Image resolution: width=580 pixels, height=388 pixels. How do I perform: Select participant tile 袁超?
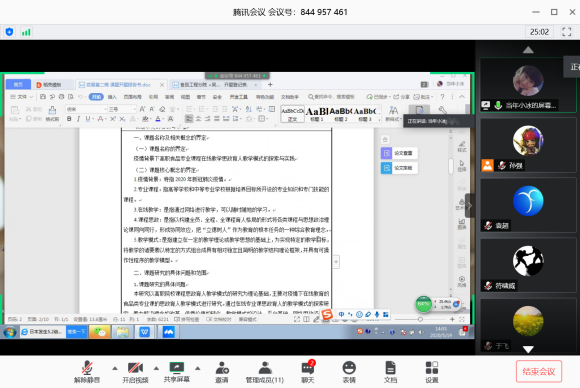(x=528, y=205)
